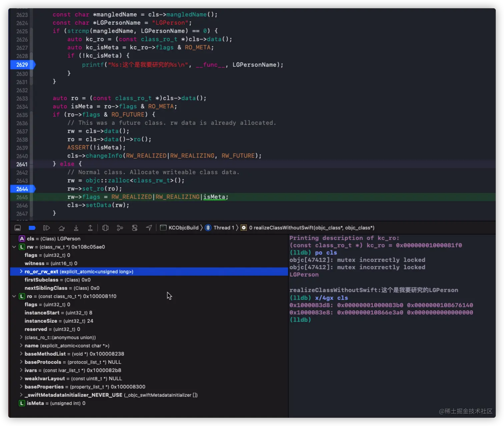Add a breakpoint at line number 2633
Viewport: 504px width, 426px height.
pyautogui.click(x=22, y=98)
